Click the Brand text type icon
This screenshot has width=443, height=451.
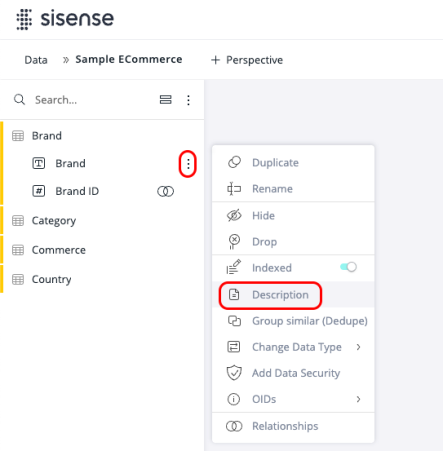pyautogui.click(x=39, y=163)
